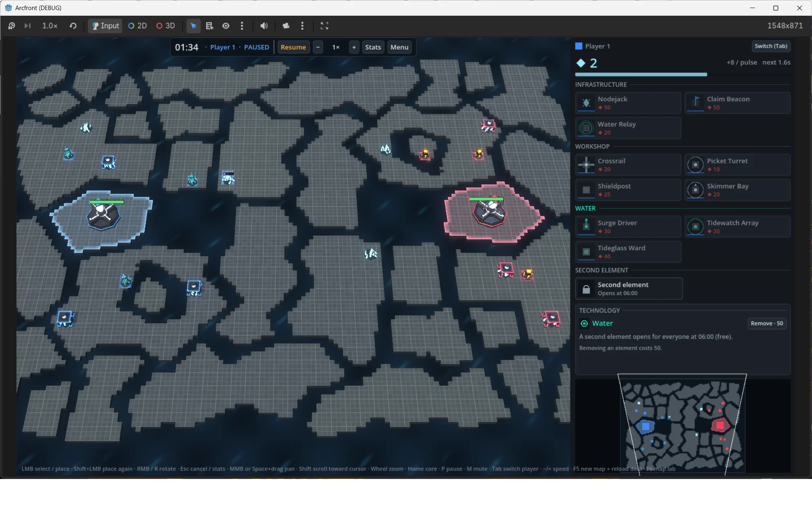Pick the Crossrail workshop icon

point(586,165)
